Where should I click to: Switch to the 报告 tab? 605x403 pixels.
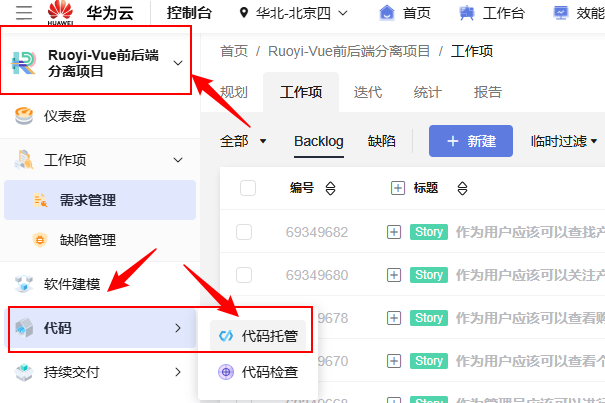click(x=488, y=92)
